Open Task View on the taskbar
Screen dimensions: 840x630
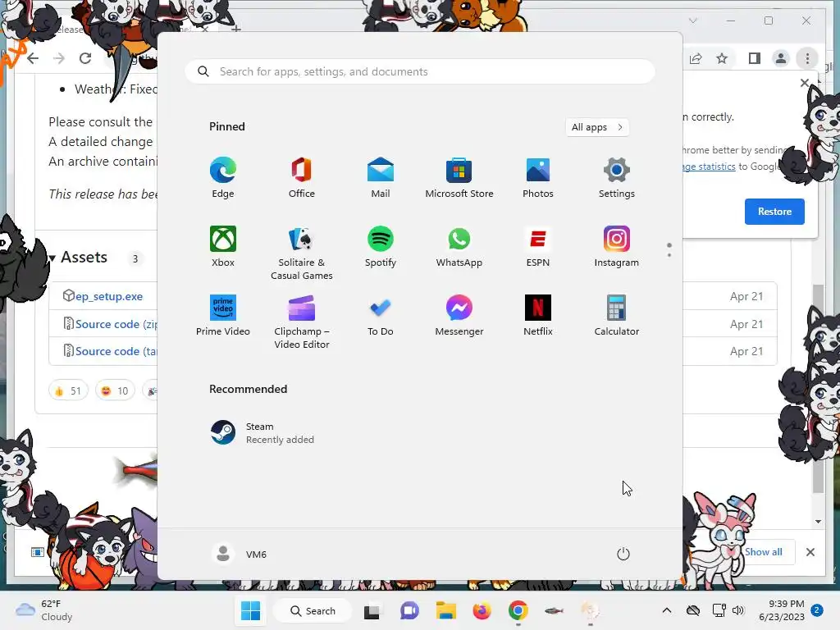tap(372, 610)
